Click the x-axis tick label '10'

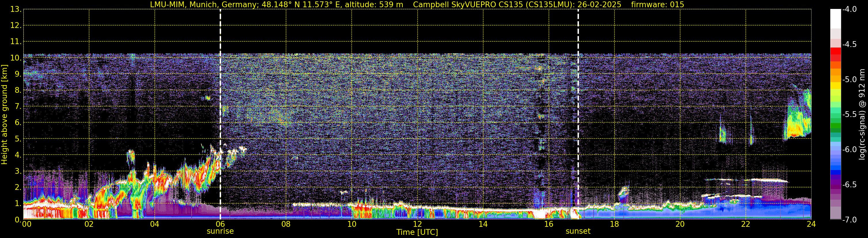(352, 224)
